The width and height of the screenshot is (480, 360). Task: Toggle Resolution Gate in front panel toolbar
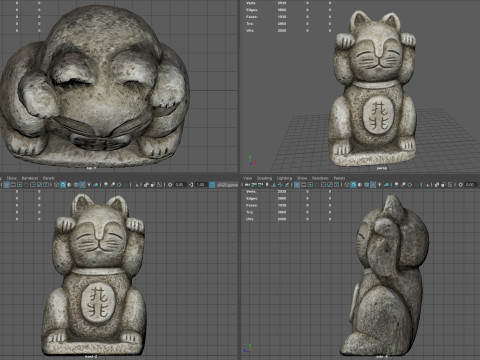[20, 184]
